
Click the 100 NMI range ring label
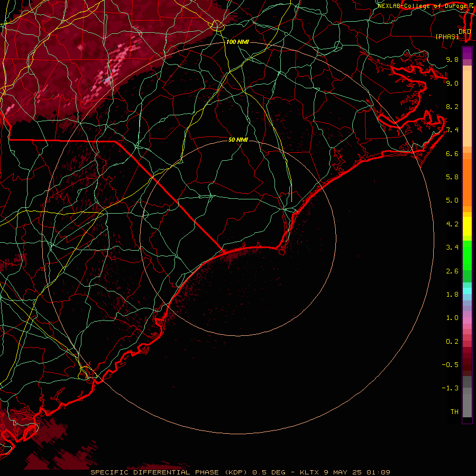click(x=237, y=42)
